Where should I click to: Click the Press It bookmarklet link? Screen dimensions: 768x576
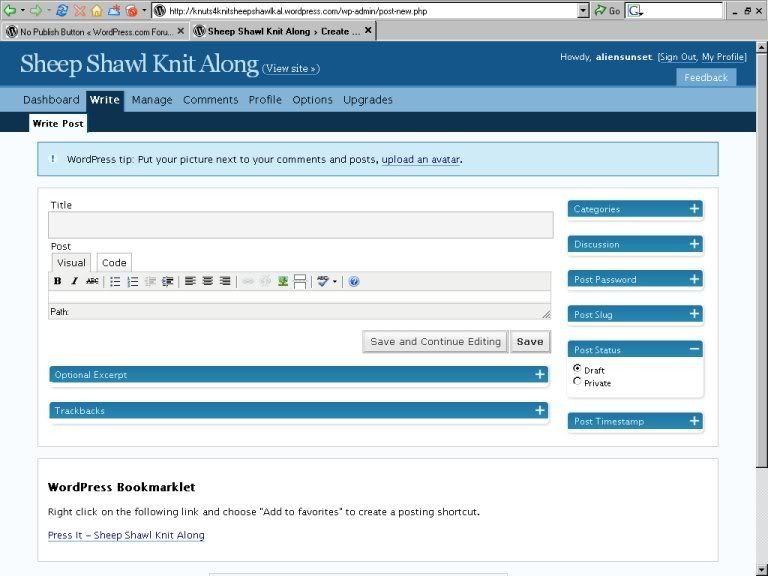coord(126,535)
